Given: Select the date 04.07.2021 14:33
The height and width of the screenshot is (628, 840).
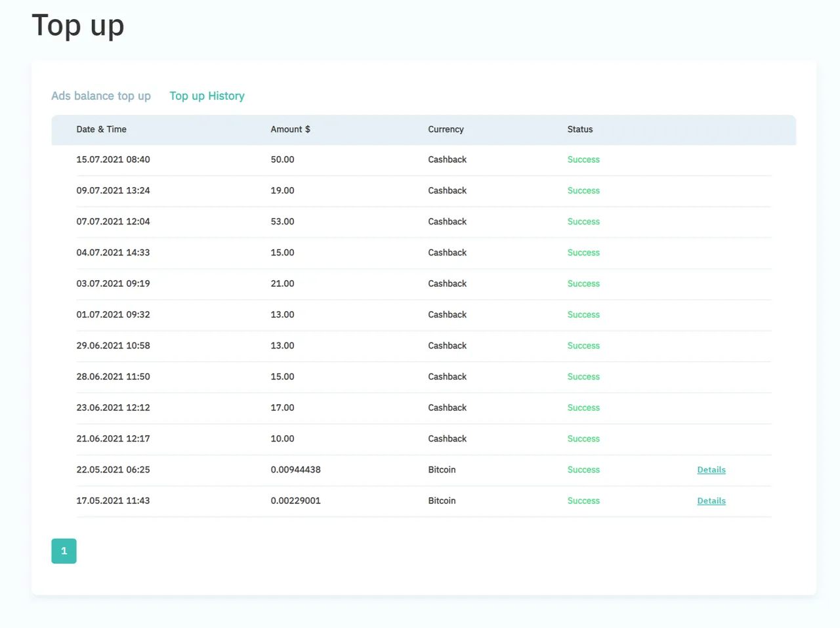Looking at the screenshot, I should (x=113, y=253).
